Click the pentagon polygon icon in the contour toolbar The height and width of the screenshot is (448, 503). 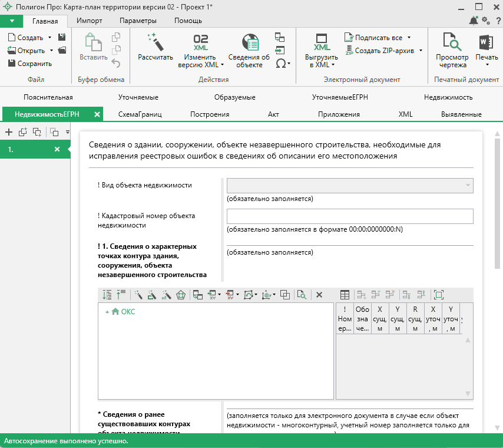click(x=181, y=295)
